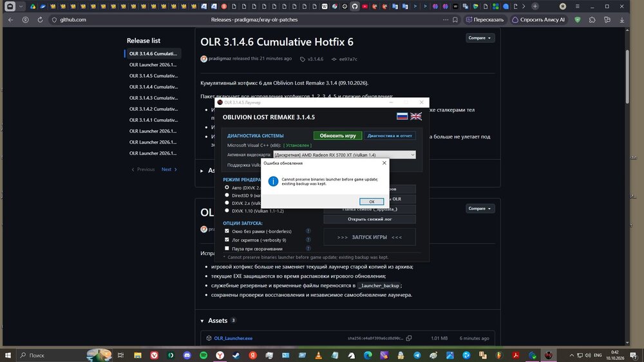
Task: Switch launcher language to English flag
Action: click(x=415, y=117)
